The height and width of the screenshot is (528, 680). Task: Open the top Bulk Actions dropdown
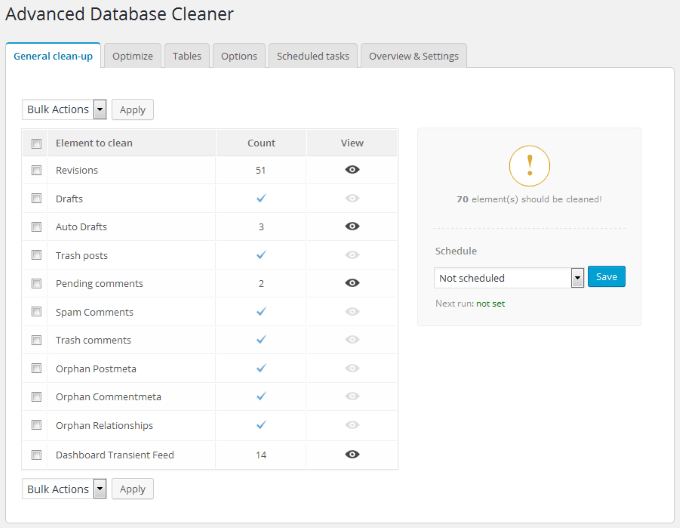coord(64,109)
